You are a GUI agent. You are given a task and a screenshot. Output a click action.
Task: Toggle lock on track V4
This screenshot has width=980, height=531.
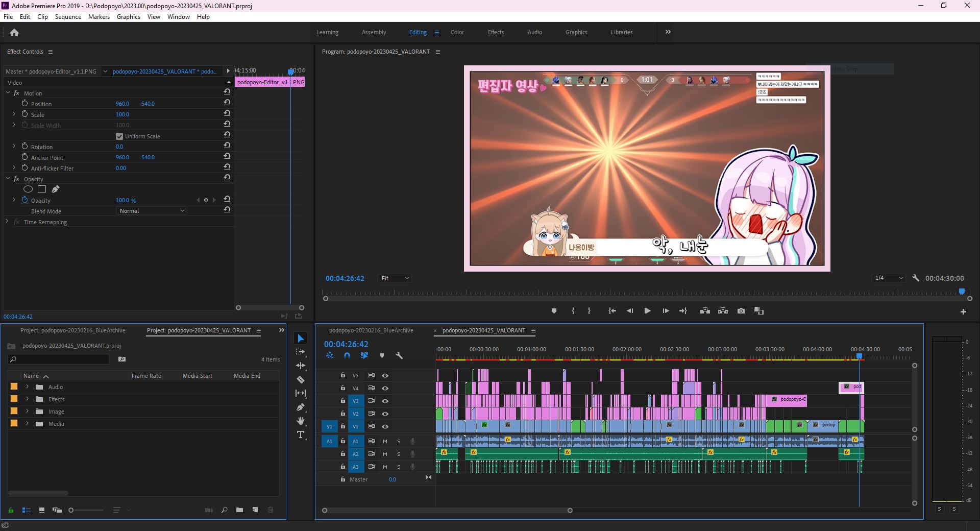pos(343,388)
